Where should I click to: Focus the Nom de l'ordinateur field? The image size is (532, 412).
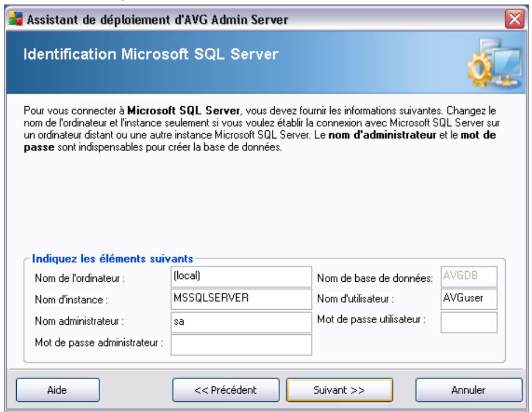(x=241, y=277)
